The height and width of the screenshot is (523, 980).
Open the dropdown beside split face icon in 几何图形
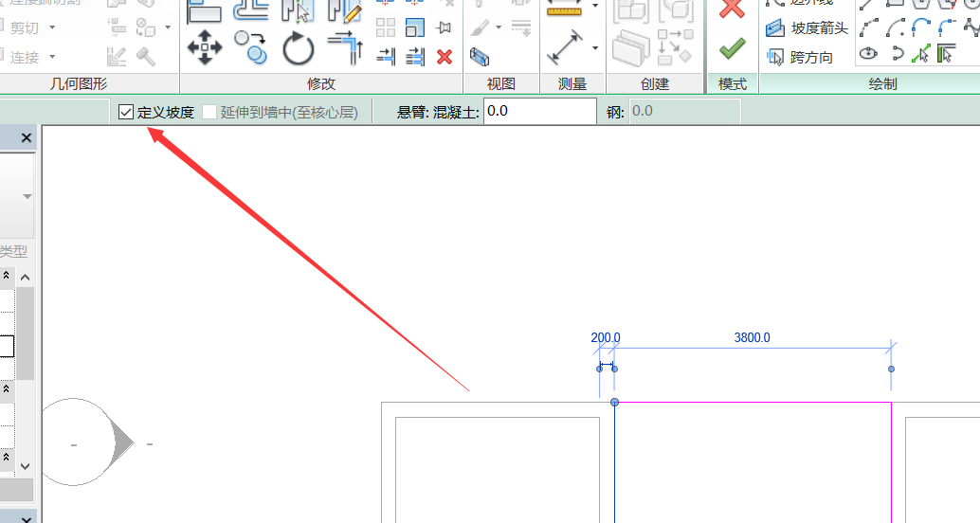[x=168, y=27]
